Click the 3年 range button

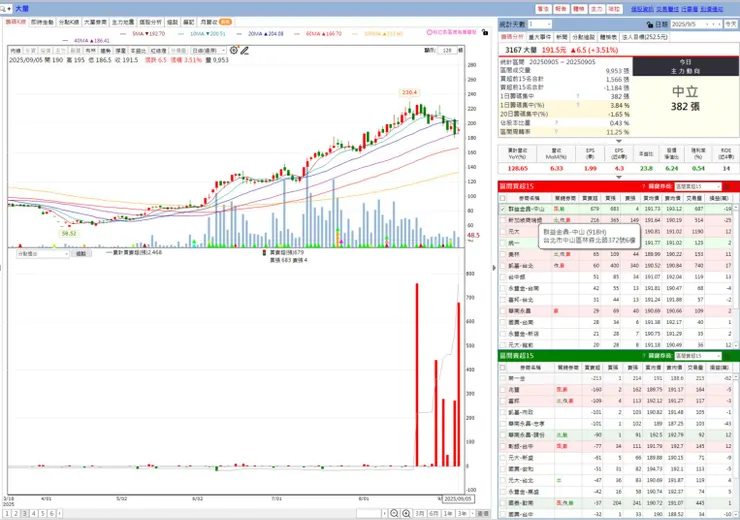tap(462, 513)
